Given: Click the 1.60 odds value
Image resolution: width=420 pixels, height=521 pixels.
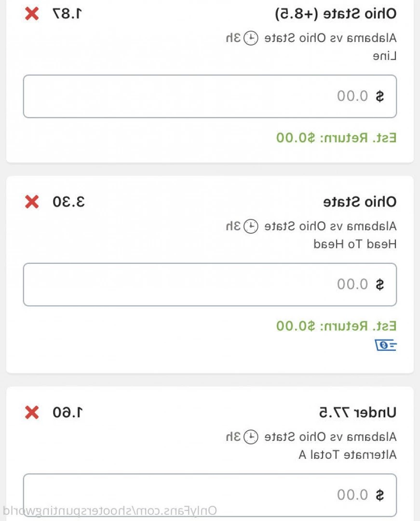Looking at the screenshot, I should 68,412.
